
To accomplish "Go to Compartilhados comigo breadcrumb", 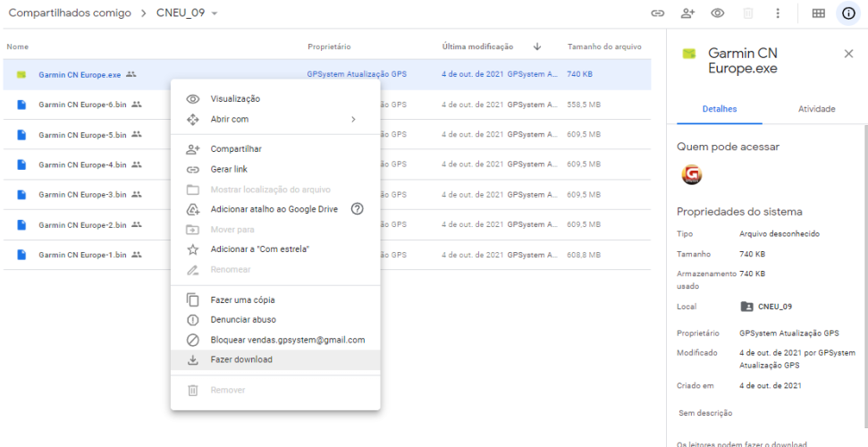I will (70, 13).
